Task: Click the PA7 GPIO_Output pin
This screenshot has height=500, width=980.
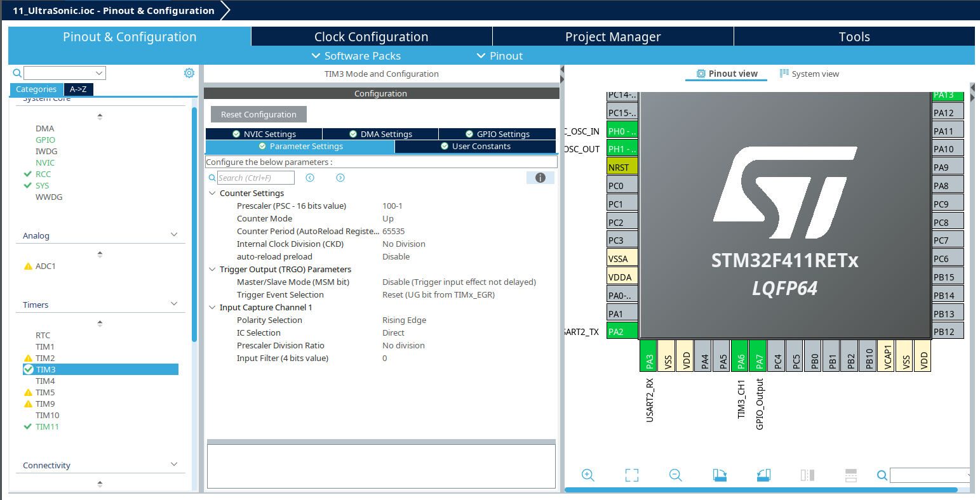Action: pyautogui.click(x=759, y=355)
